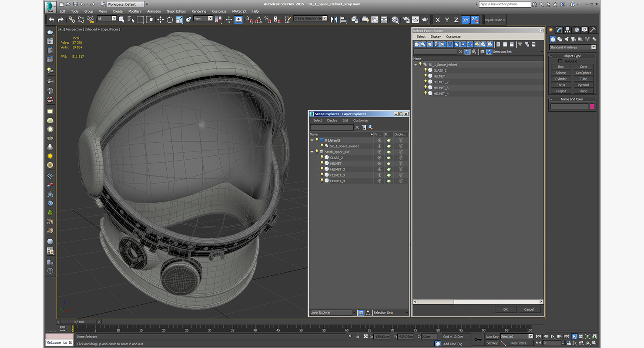Enable the AutoGrid checkbox
Screen dimensions: 644x348
click(x=560, y=61)
